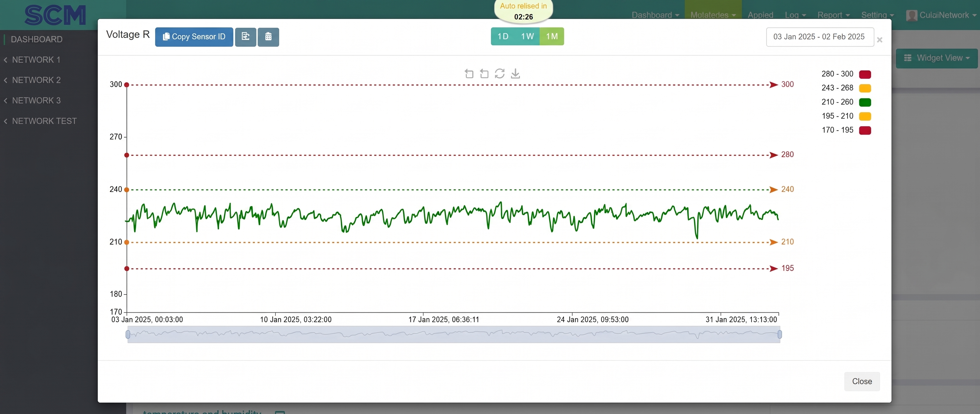Click the 195 threshold marker label

click(x=787, y=269)
